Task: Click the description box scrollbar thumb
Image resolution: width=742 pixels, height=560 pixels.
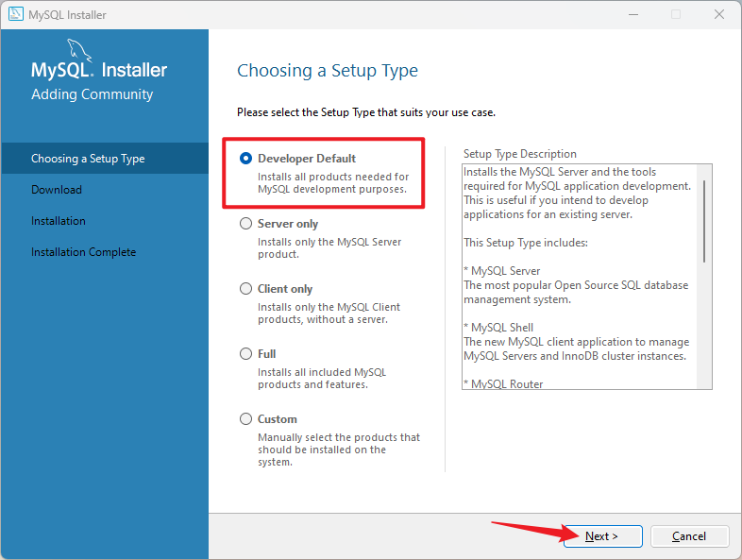Action: 704,219
